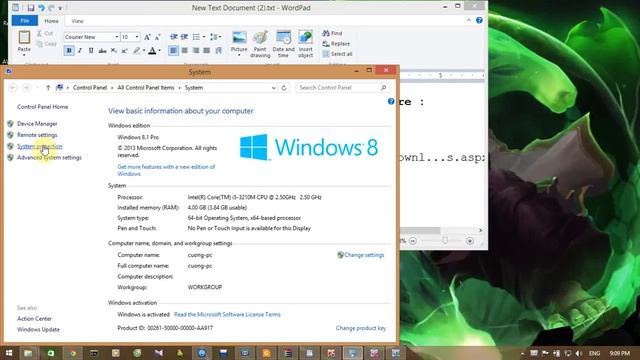Open Windows Update link
Screen dimensions: 640x360
coord(38,330)
